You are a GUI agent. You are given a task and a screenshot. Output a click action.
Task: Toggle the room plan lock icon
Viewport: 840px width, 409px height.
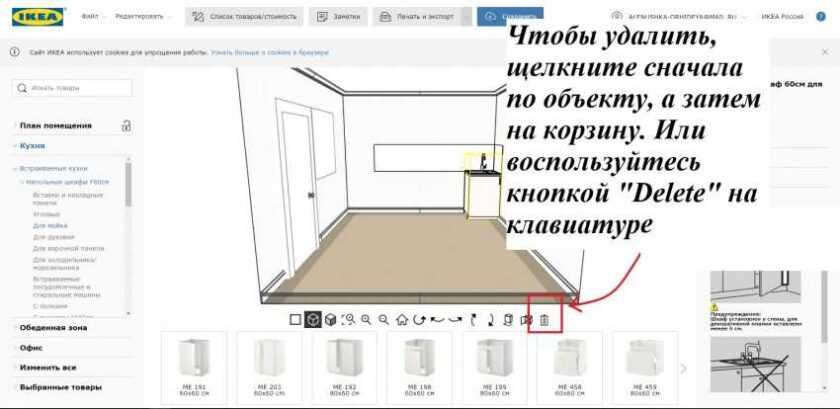tap(126, 125)
